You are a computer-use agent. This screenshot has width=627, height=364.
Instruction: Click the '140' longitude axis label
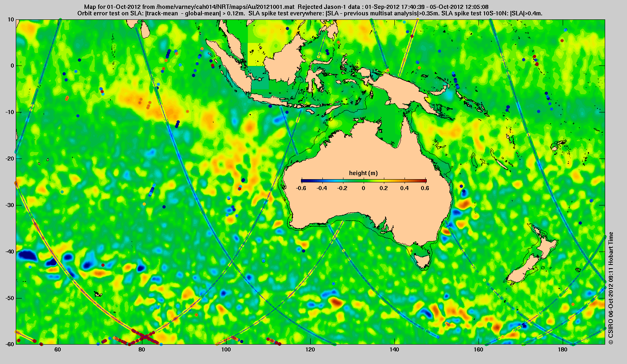pyautogui.click(x=394, y=349)
